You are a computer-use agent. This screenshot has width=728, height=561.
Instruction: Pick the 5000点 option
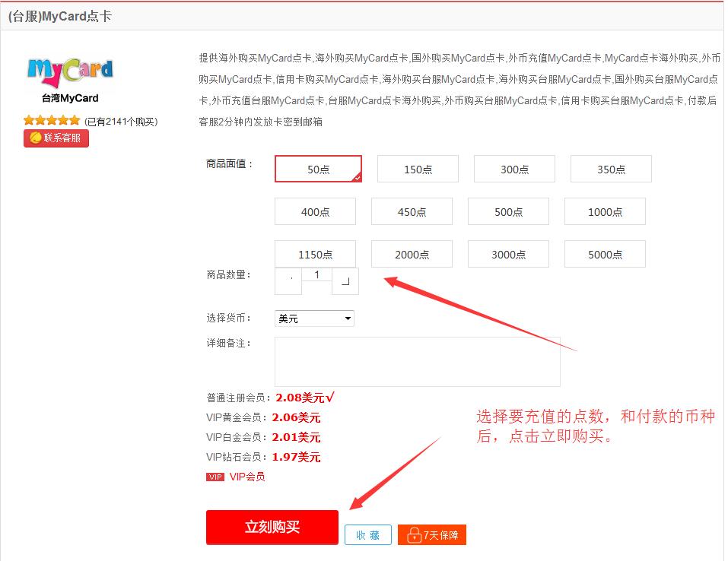[605, 254]
